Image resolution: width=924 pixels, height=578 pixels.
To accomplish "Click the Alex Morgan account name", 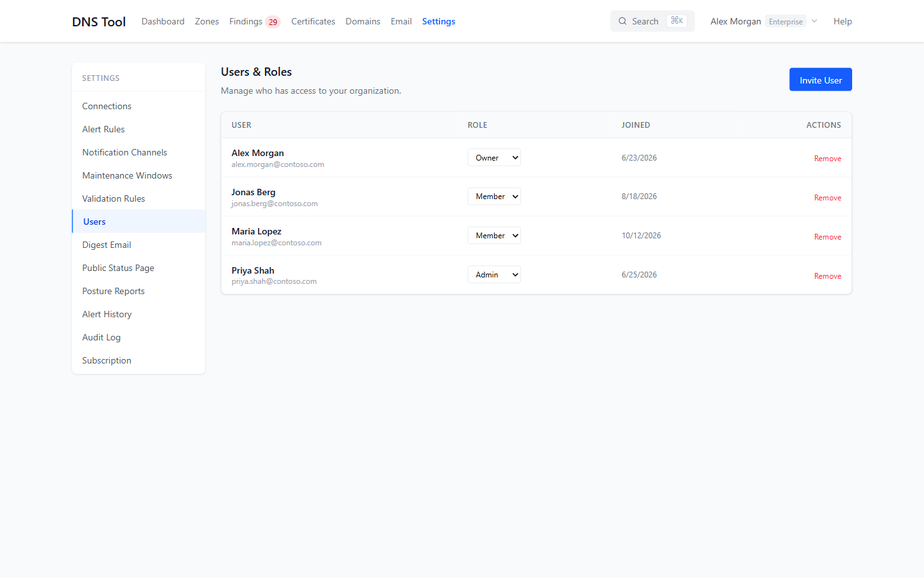I will point(735,21).
